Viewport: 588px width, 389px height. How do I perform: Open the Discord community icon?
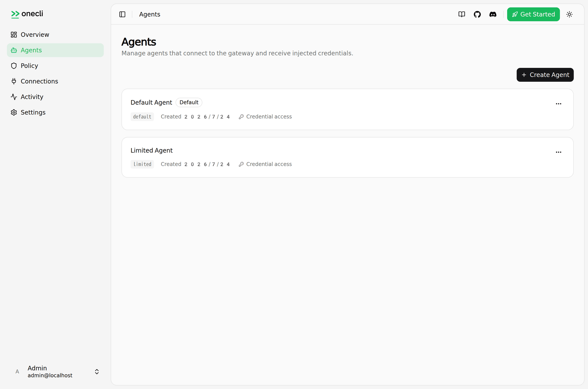point(493,14)
